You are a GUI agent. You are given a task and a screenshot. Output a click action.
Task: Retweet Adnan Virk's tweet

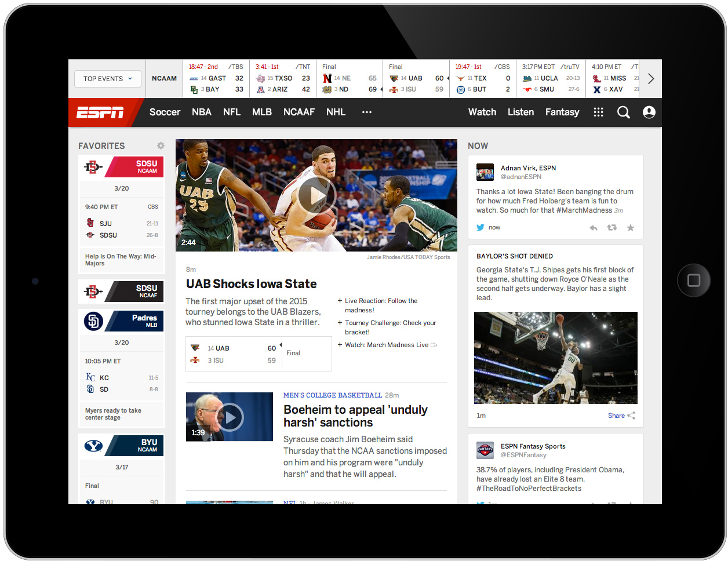point(611,228)
